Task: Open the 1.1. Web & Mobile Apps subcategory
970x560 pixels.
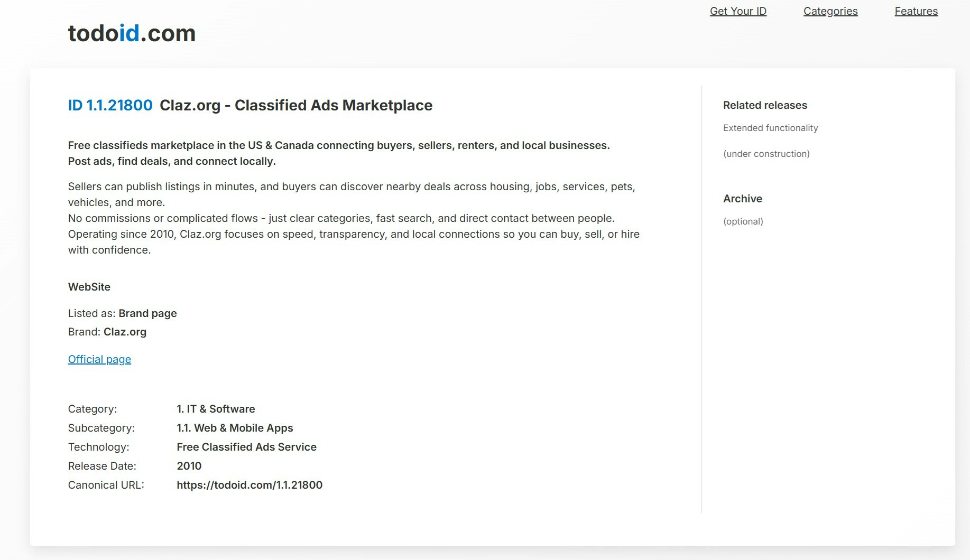Action: (x=235, y=428)
